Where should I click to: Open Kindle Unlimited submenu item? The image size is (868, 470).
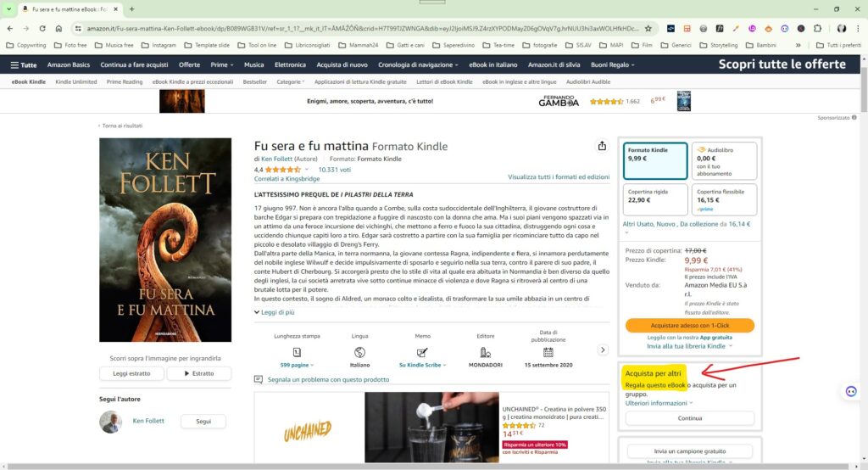(75, 82)
